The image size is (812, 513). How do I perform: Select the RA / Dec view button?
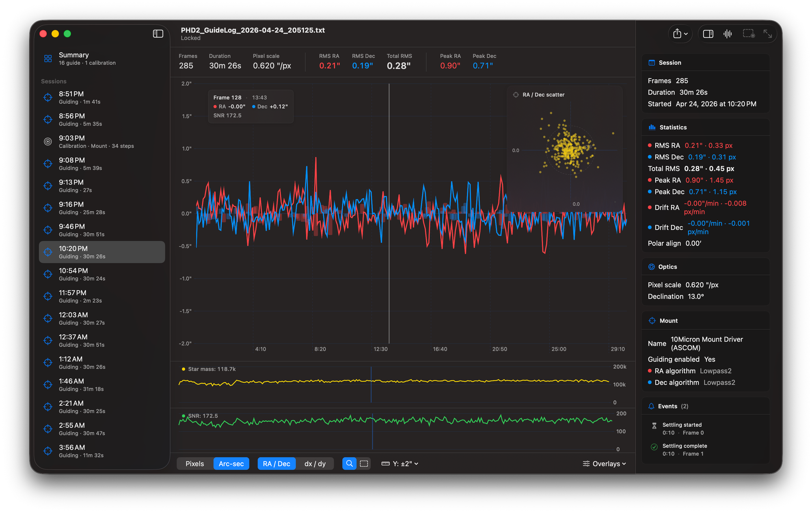[276, 463]
